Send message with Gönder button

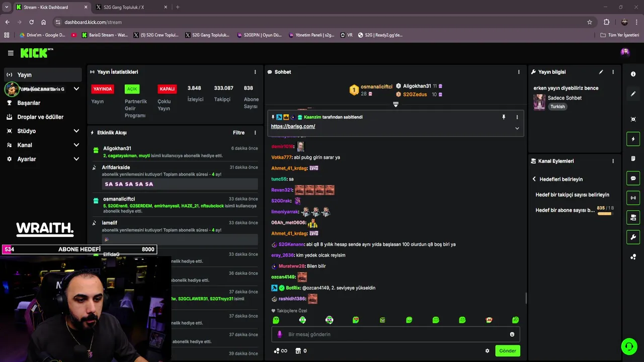(507, 351)
